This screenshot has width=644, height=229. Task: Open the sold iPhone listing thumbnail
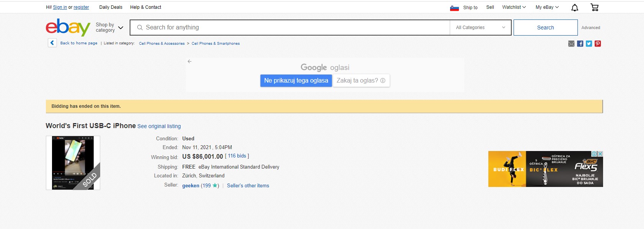73,163
